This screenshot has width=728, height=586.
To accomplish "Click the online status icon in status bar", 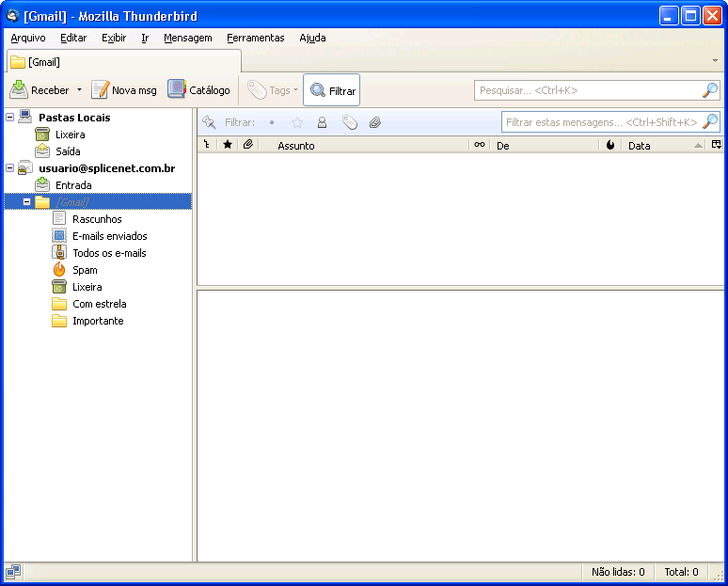I will (13, 572).
